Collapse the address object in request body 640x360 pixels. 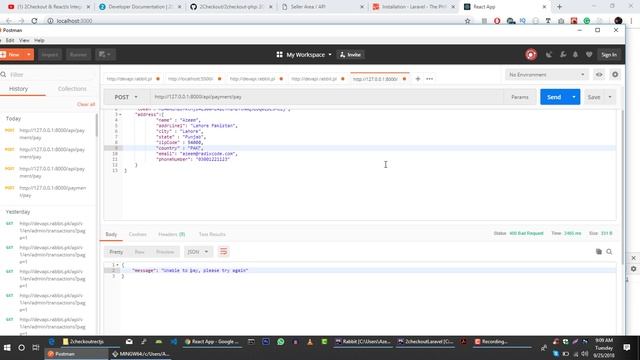(x=120, y=115)
